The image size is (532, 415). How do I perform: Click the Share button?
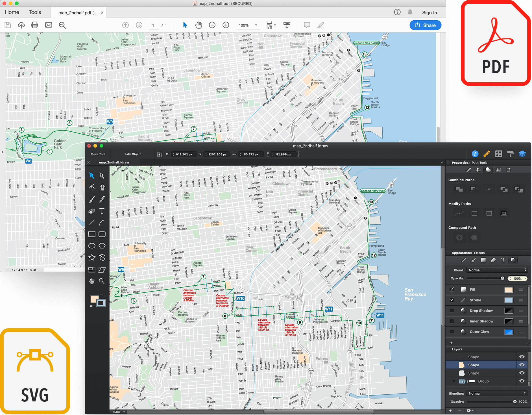point(425,25)
